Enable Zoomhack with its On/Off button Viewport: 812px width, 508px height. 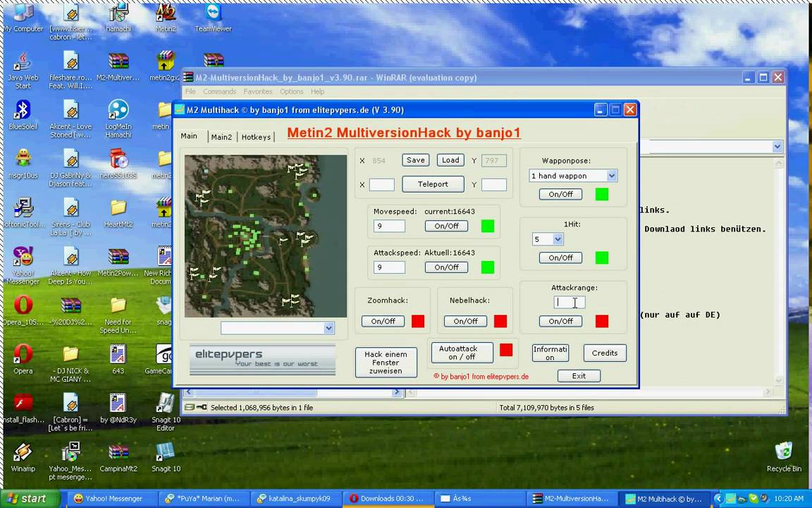tap(383, 322)
